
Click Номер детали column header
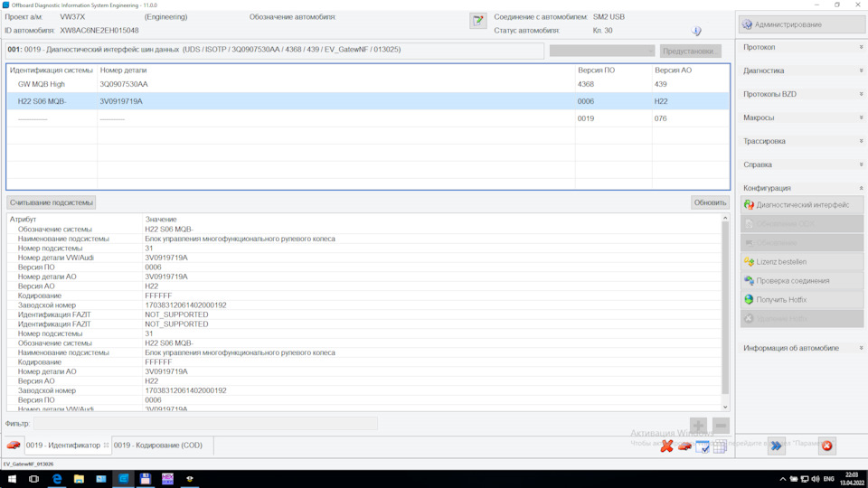124,70
